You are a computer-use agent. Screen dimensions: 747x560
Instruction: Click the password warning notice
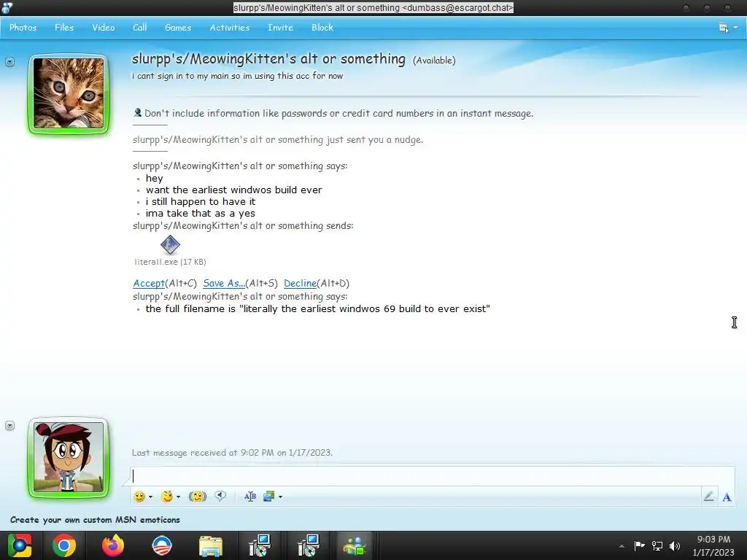click(x=338, y=113)
